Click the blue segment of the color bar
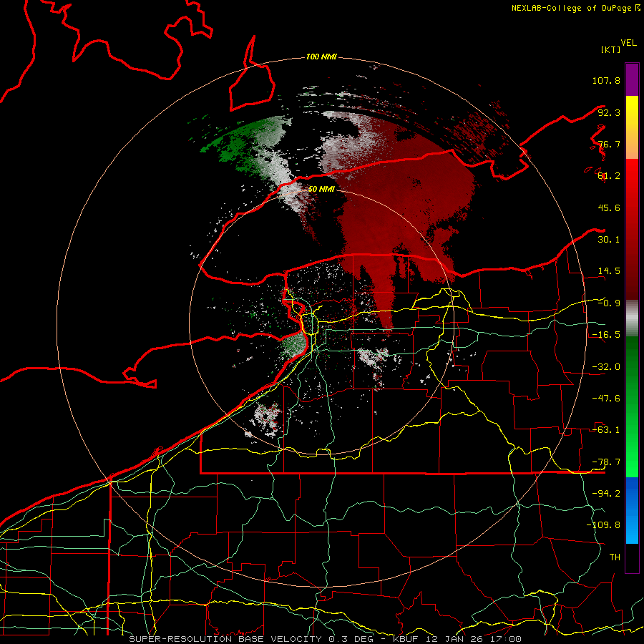 coord(632,510)
